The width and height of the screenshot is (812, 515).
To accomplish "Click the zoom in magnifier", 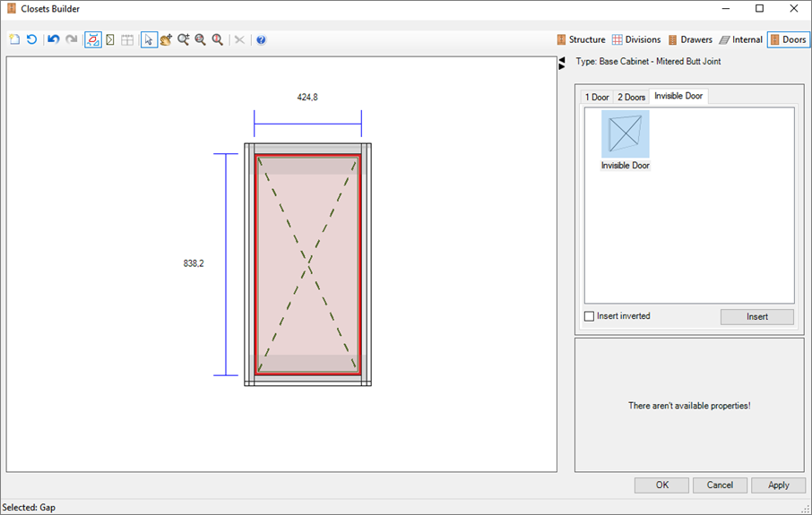I will (183, 40).
